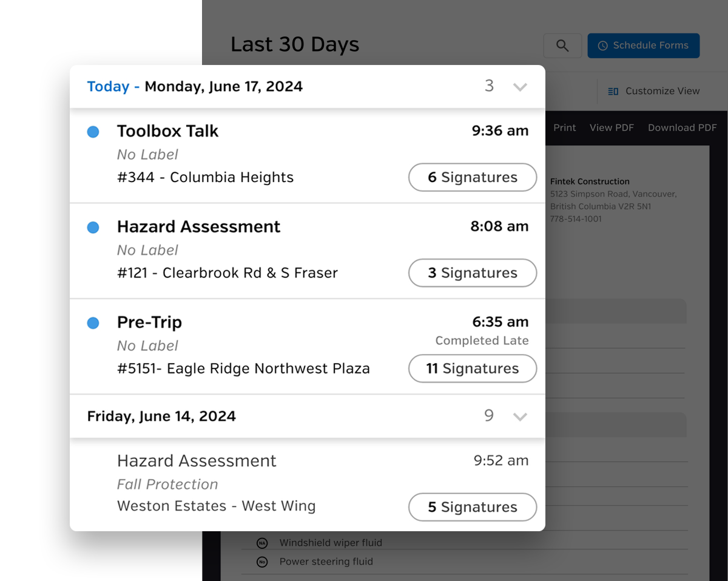
Task: Select View PDF in the toolbar
Action: 612,127
